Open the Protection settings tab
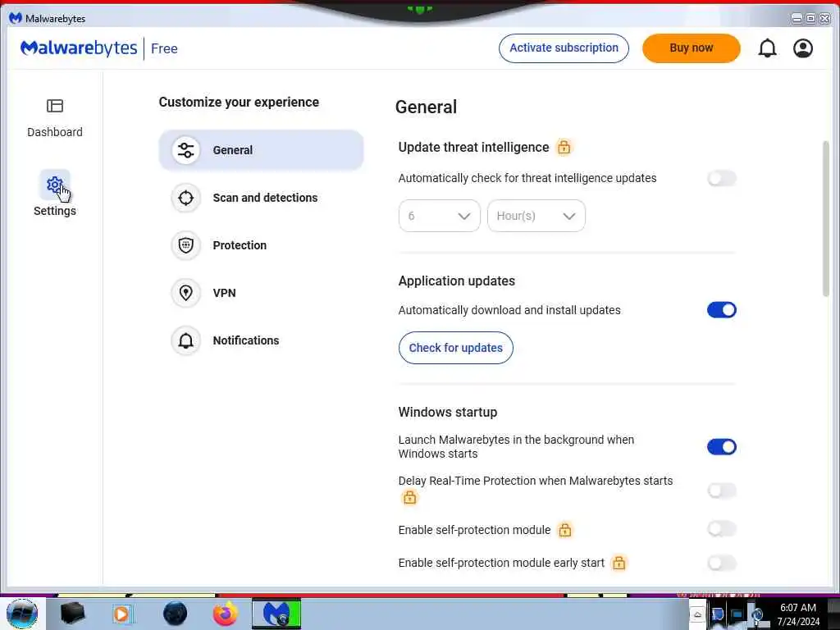840x630 pixels. (262, 245)
